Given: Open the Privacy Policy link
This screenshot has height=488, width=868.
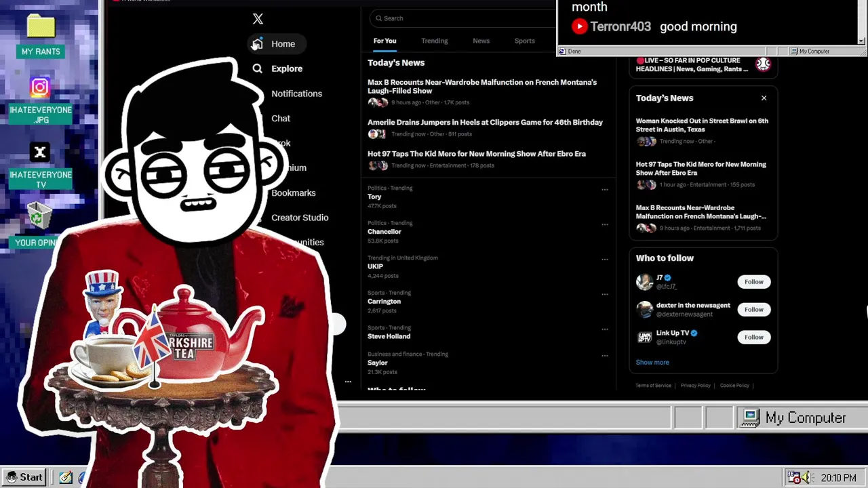Looking at the screenshot, I should pyautogui.click(x=696, y=386).
